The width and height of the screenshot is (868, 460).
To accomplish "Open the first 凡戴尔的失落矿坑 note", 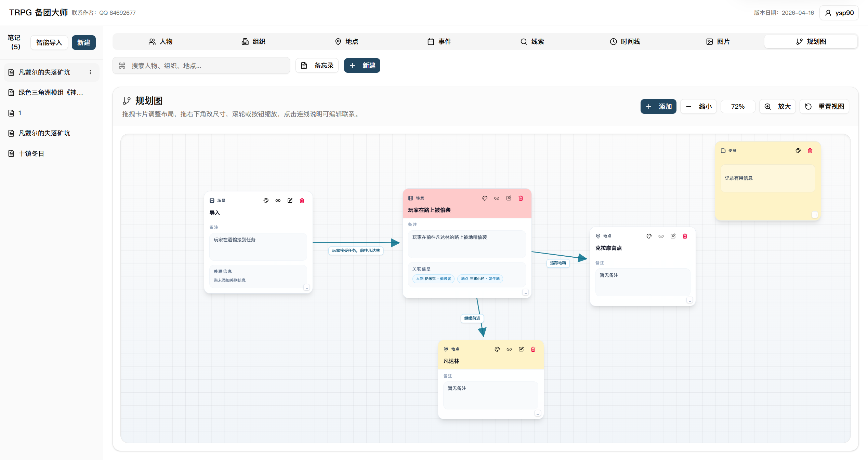I will click(x=51, y=72).
